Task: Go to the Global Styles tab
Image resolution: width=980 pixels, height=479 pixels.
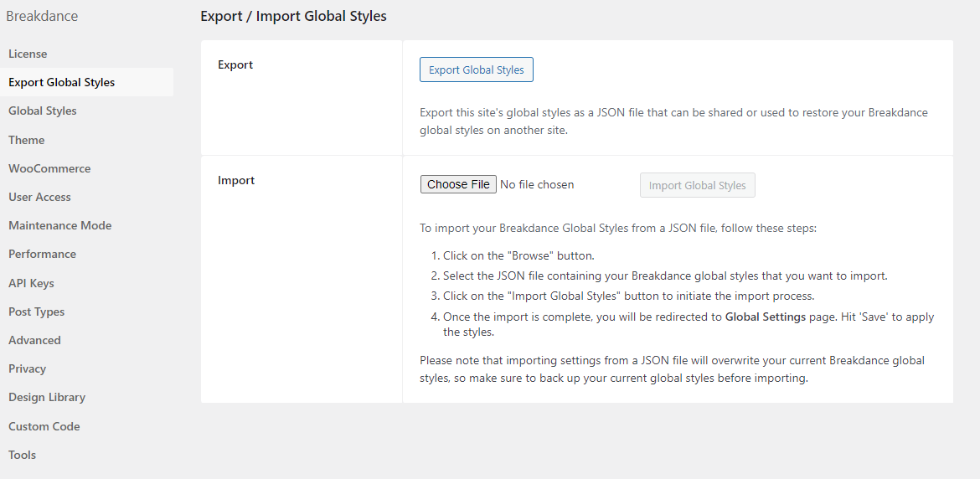Action: click(43, 111)
